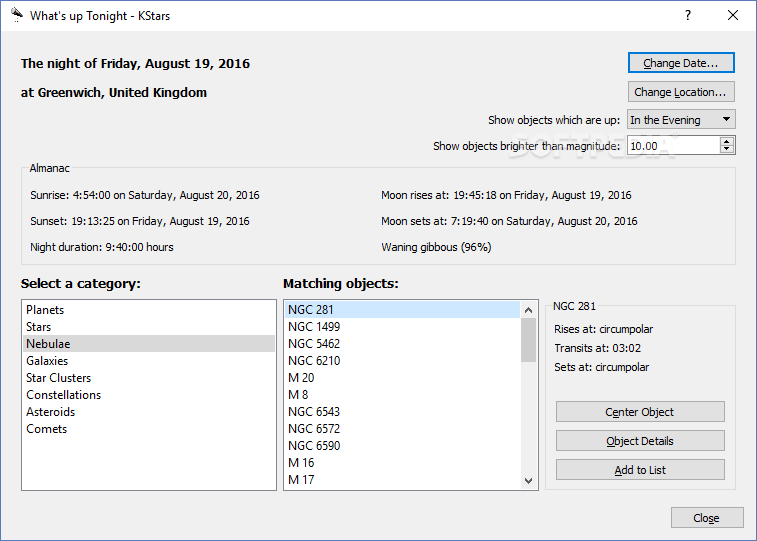Click the 'Rises at: circumpolar' text
The width and height of the screenshot is (757, 541).
603,329
